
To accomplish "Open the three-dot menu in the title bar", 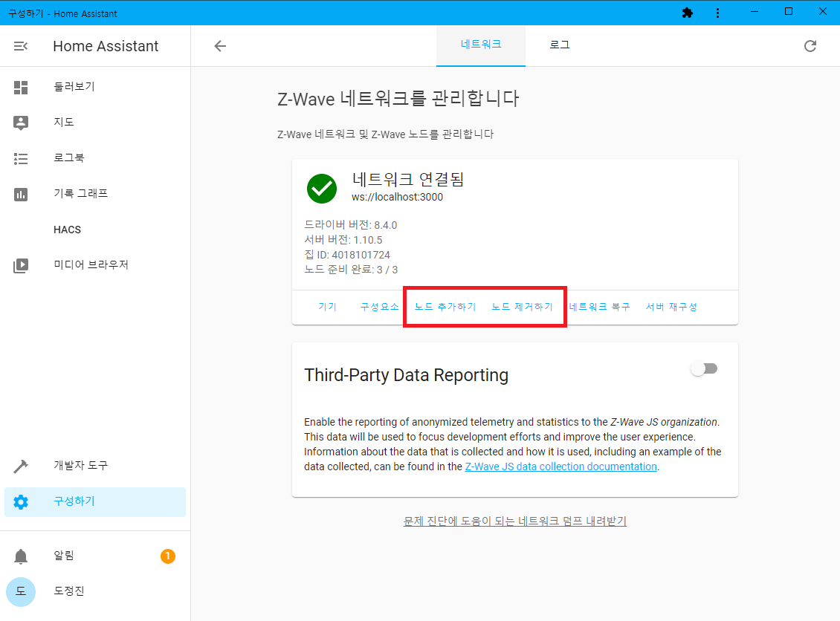I will tap(717, 13).
